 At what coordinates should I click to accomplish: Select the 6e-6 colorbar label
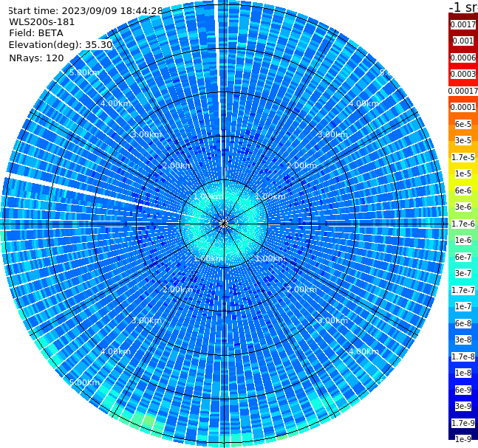tap(463, 190)
